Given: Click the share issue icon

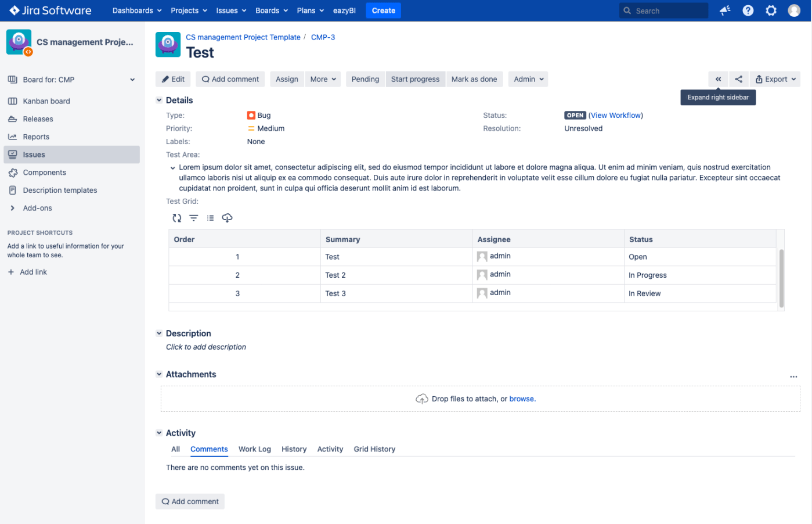Looking at the screenshot, I should tap(738, 79).
